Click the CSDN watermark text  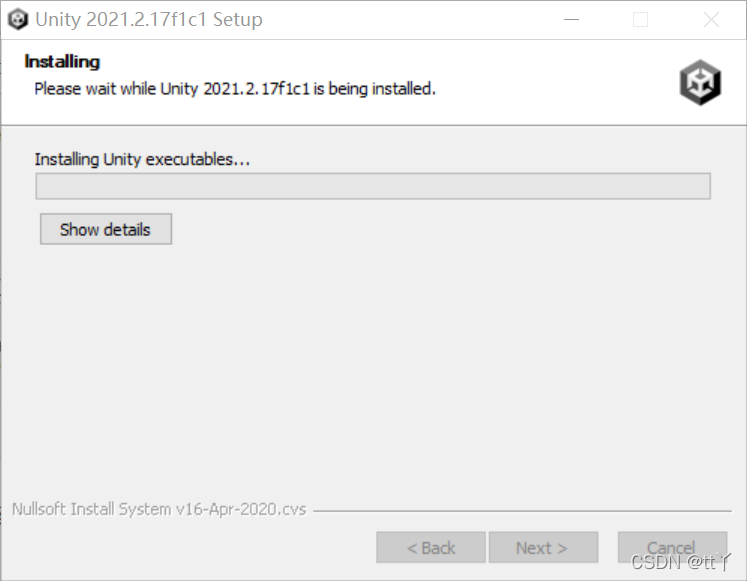click(x=680, y=562)
